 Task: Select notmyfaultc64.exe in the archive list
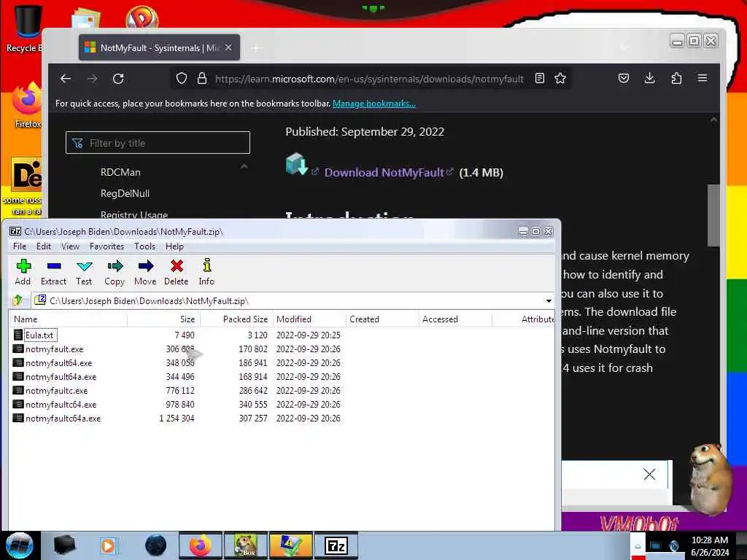[x=61, y=404]
